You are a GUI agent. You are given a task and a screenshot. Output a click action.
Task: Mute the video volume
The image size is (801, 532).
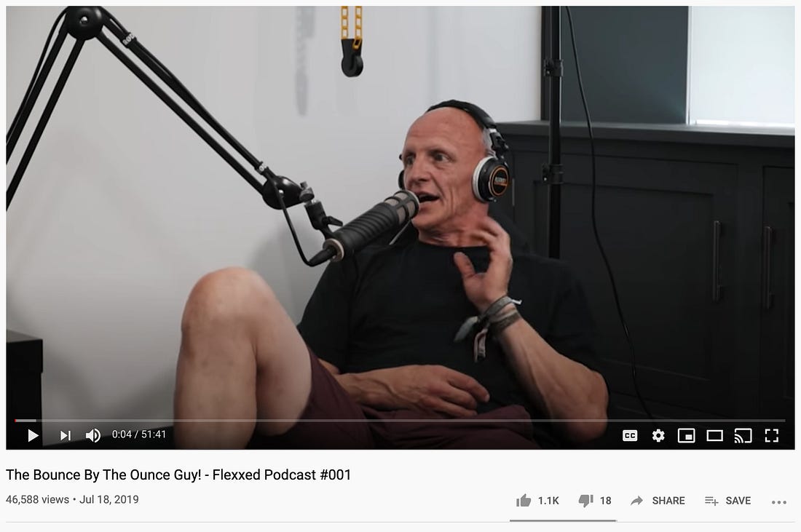pyautogui.click(x=93, y=435)
